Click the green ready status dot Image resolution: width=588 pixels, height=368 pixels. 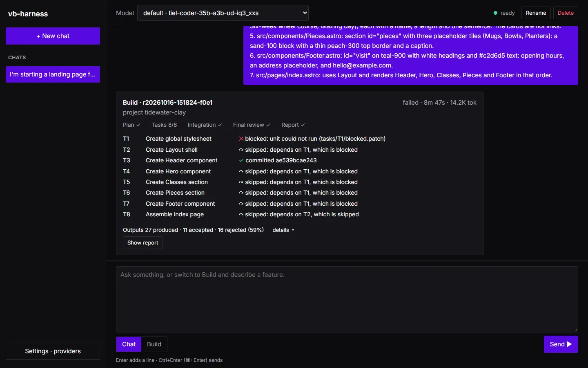pos(495,13)
